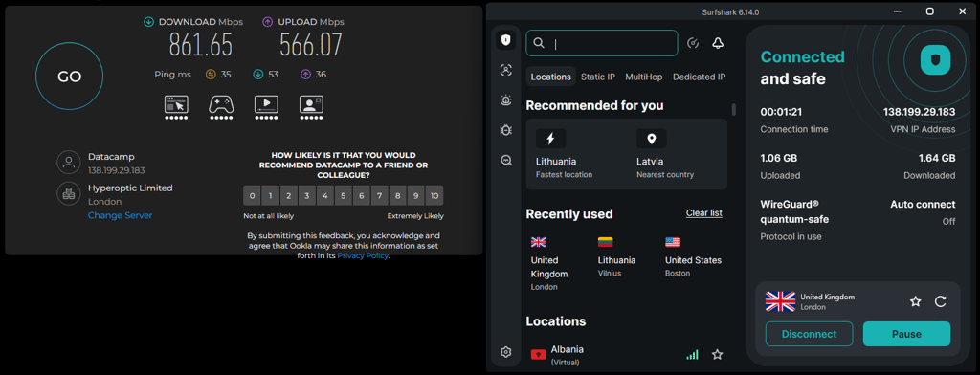Click the Auto connect Off setting
The image size is (980, 375).
click(x=923, y=212)
